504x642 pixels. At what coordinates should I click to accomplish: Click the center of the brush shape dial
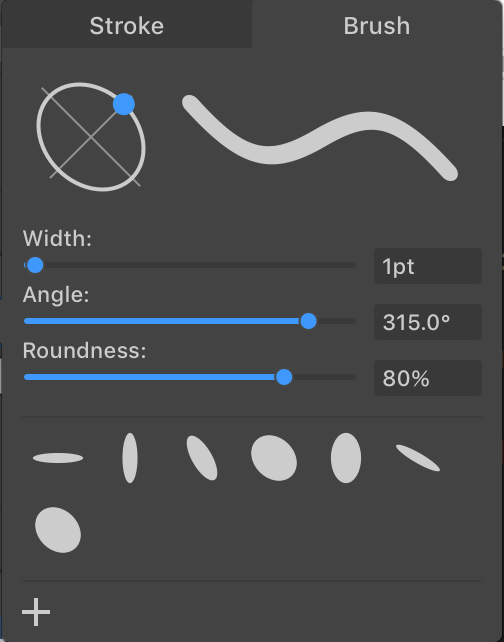click(91, 137)
